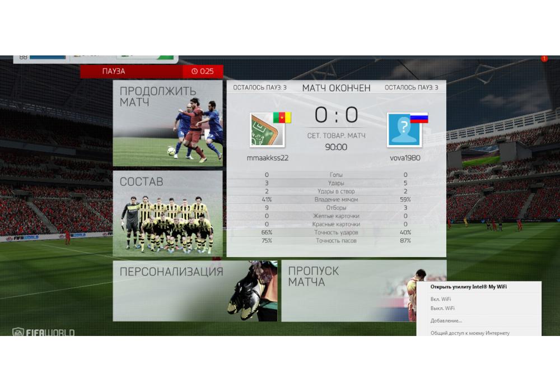This screenshot has height=392, width=560.
Task: Select Выкл. WiFi menu entry
Action: tap(442, 308)
